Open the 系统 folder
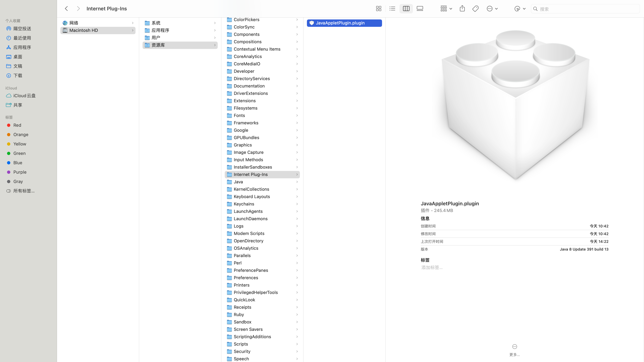Viewport: 644px width, 362px height. (x=180, y=23)
